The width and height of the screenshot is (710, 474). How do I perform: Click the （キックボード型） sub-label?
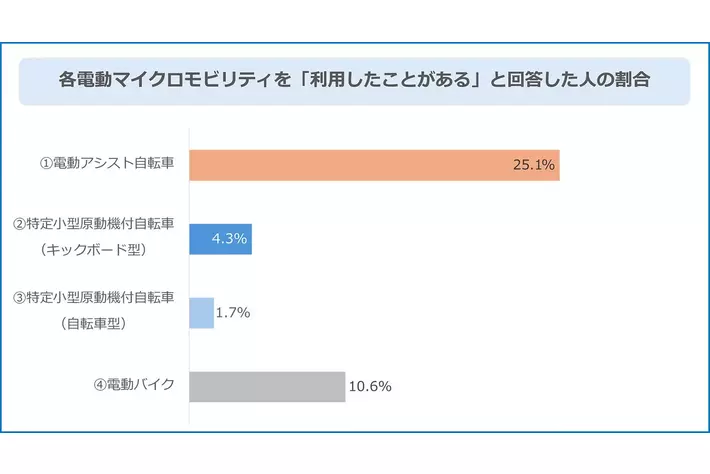[x=94, y=250]
